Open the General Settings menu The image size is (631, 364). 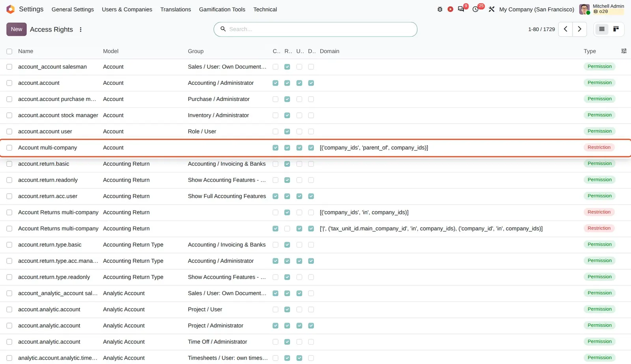73,9
